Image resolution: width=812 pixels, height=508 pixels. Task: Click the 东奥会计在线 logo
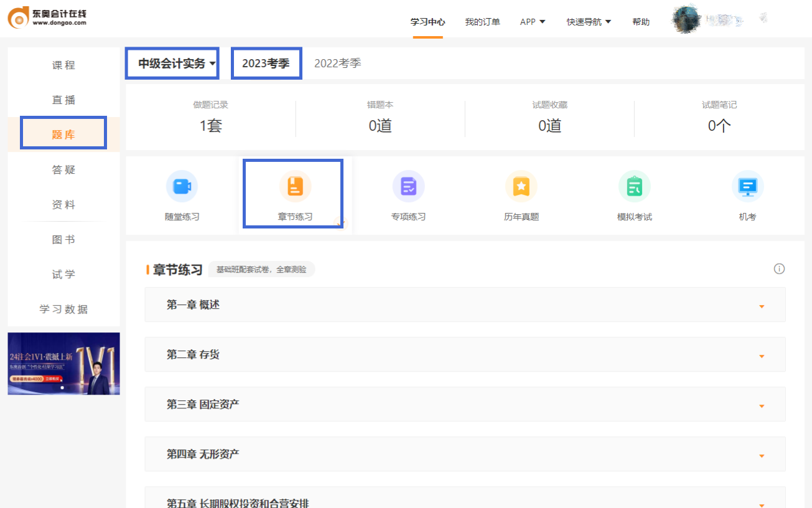click(47, 18)
